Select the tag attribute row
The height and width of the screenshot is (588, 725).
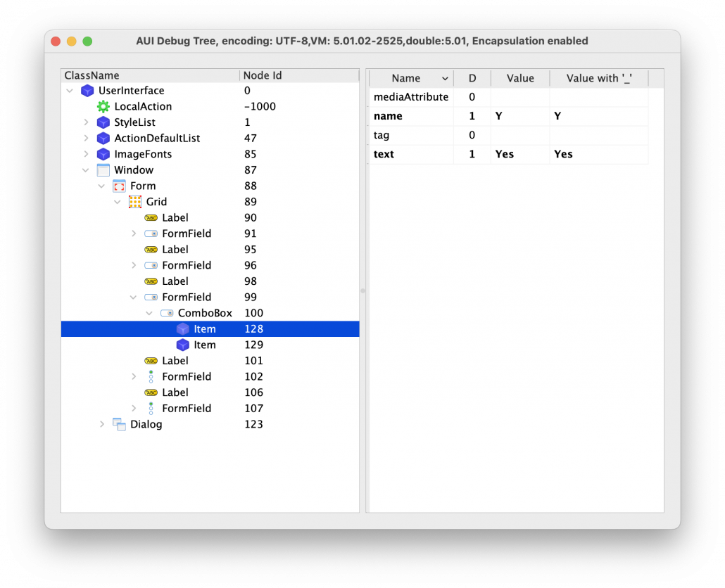point(509,135)
